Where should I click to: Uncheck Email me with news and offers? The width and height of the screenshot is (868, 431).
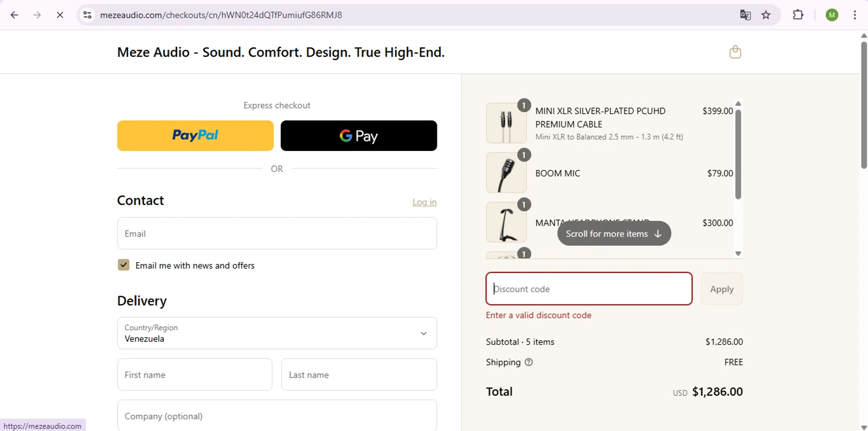124,265
